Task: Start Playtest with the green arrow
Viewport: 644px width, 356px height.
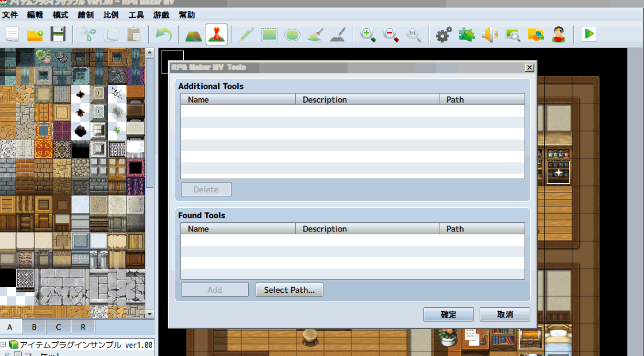Action: tap(588, 34)
